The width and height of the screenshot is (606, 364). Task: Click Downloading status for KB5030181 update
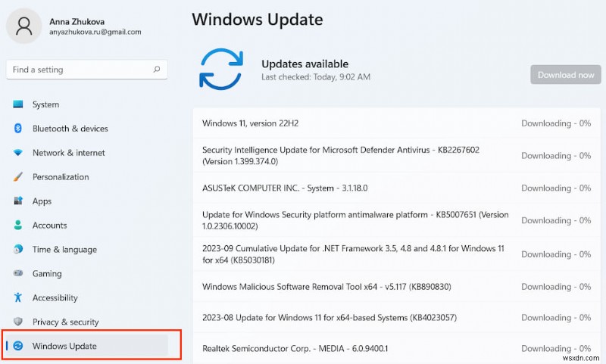(x=556, y=254)
